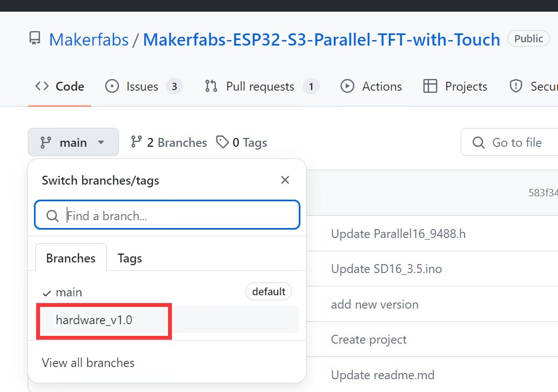The image size is (558, 392).
Task: Click the checkmark next to main branch
Action: 47,294
